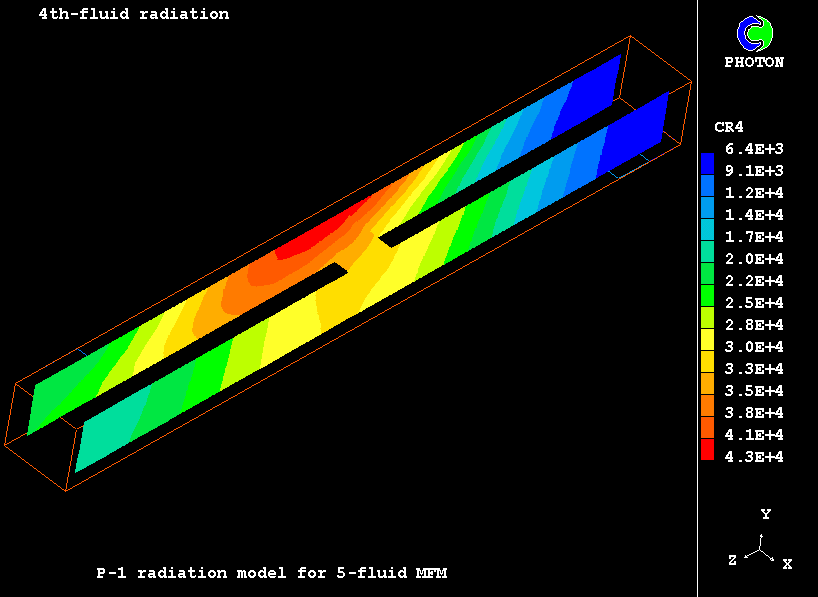Click the Y axis label on the triad
The width and height of the screenshot is (818, 597).
(x=765, y=514)
